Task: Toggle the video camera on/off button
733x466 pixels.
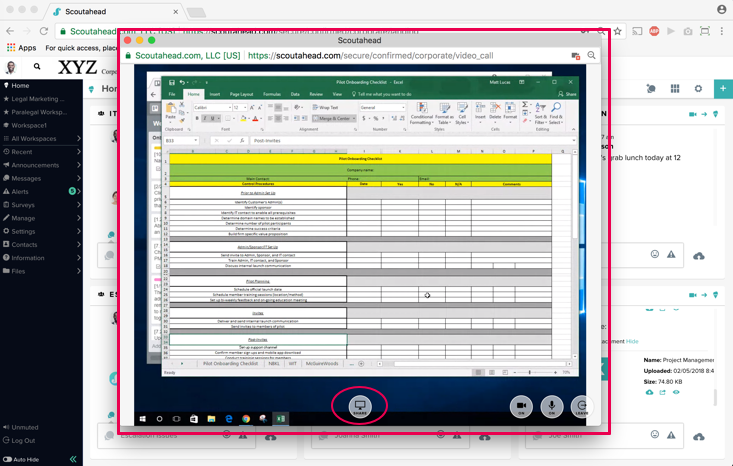Action: (520, 406)
